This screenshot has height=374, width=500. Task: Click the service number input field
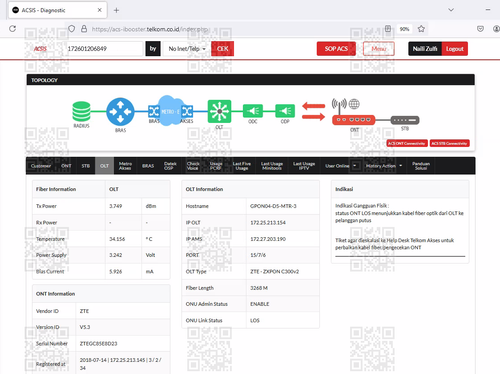pos(104,49)
